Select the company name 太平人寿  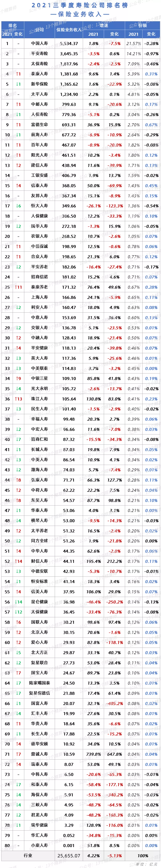pos(40,94)
